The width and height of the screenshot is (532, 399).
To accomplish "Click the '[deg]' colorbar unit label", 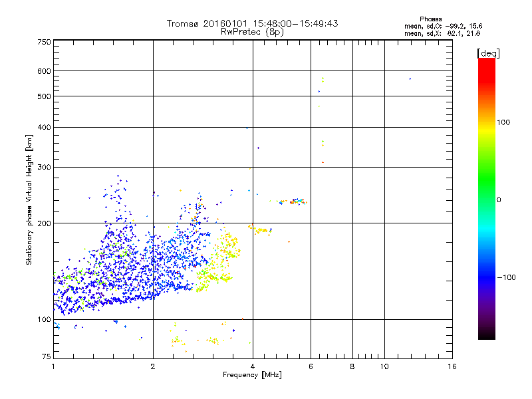I will click(488, 53).
